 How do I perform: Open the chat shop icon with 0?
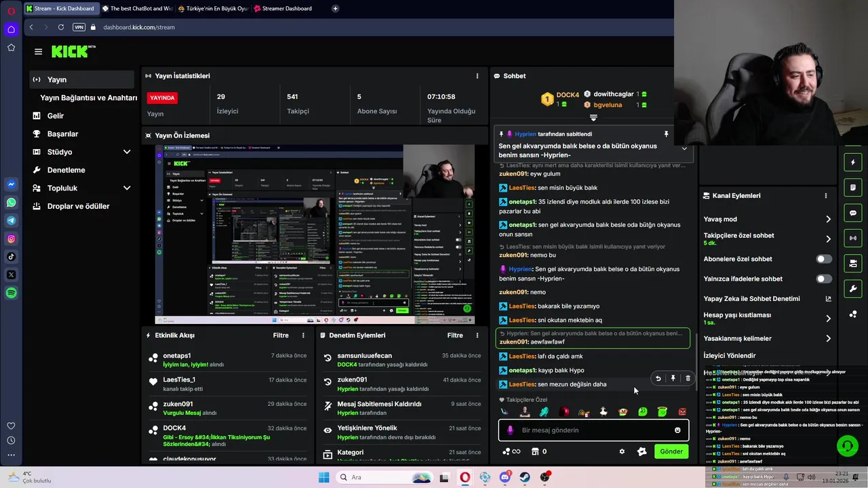tap(539, 451)
